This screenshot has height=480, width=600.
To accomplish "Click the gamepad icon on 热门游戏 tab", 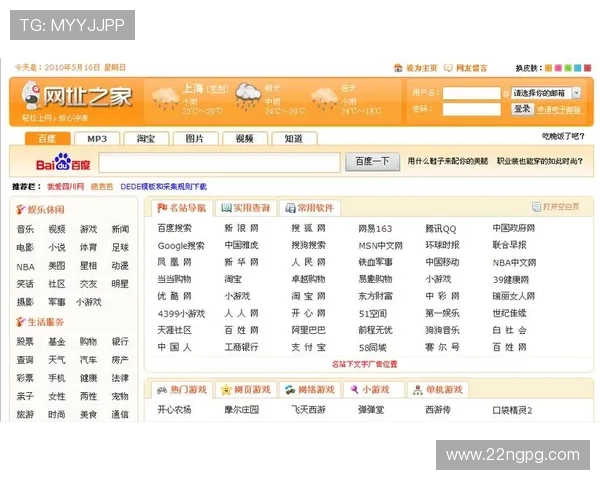I will (x=162, y=390).
